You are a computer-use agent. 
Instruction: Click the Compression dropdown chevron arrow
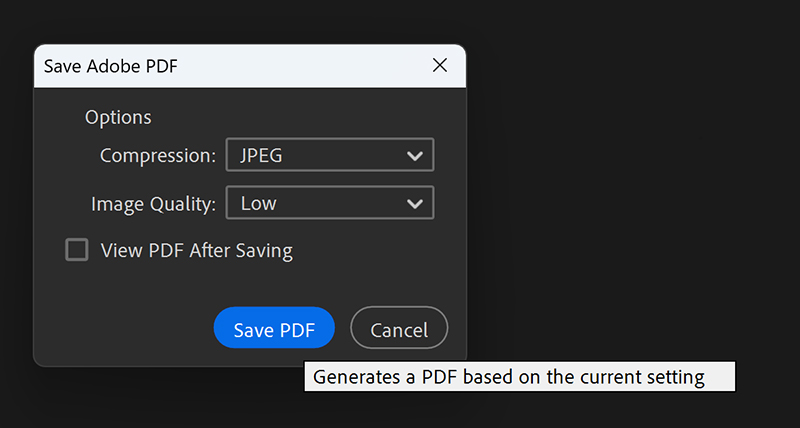pos(415,156)
